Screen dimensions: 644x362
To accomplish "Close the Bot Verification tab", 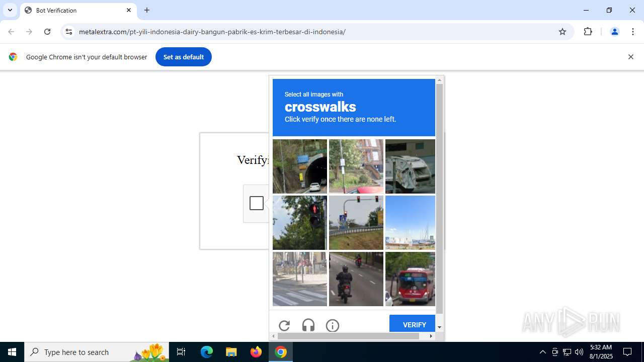I will coord(129,10).
